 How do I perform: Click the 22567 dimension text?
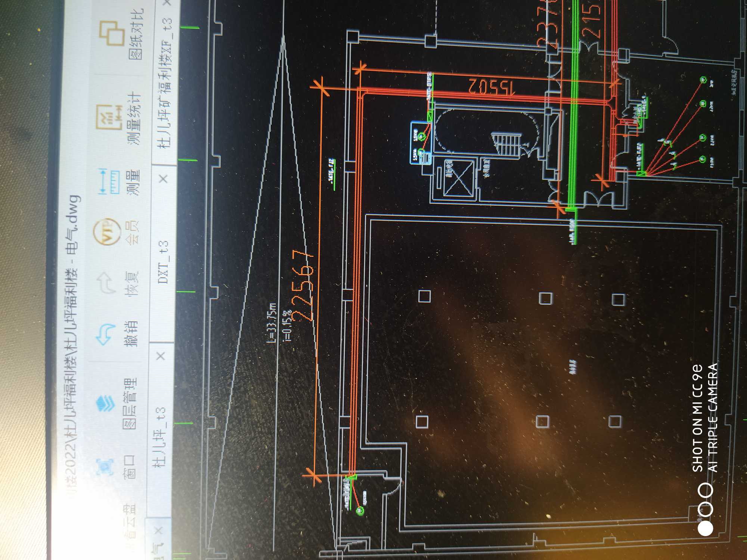[x=303, y=286]
